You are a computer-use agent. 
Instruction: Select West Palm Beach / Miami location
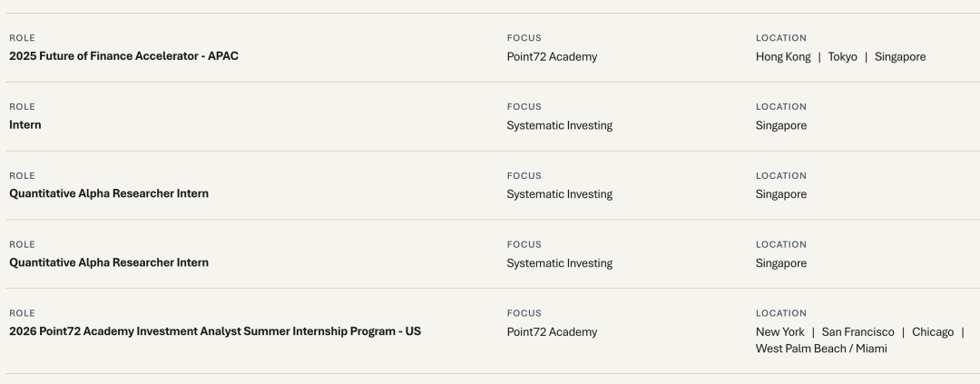[821, 349]
